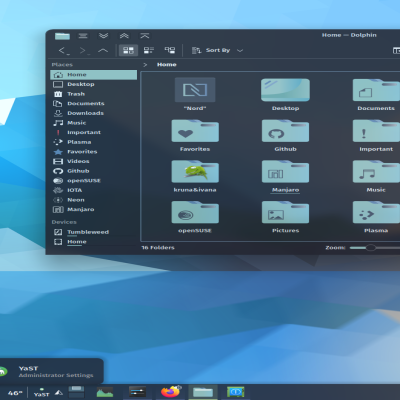Shade the Dolphin window
The height and width of the screenshot is (400, 400).
(145, 36)
